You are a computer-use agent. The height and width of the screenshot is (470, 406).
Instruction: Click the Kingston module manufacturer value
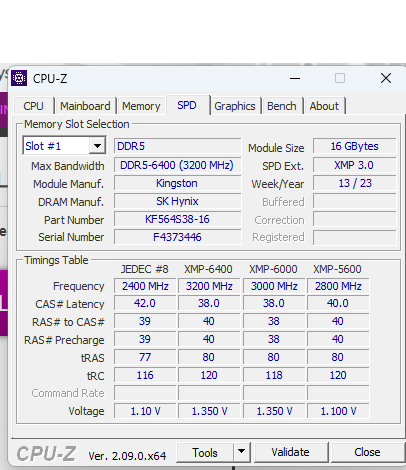tap(177, 183)
